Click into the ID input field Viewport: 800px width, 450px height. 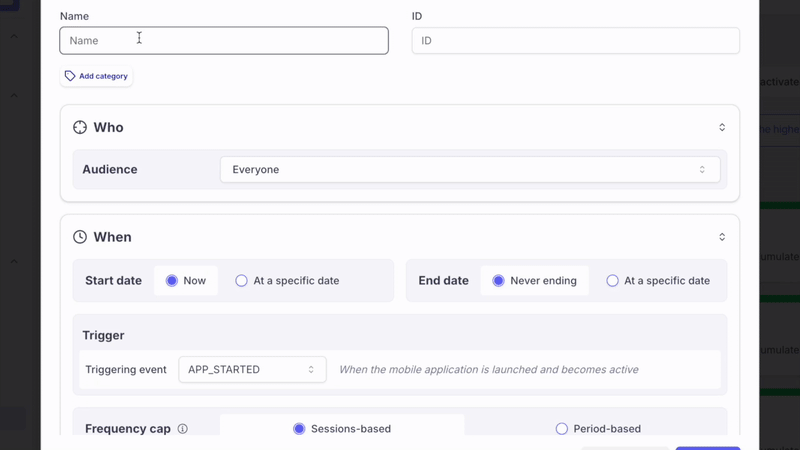pos(575,41)
